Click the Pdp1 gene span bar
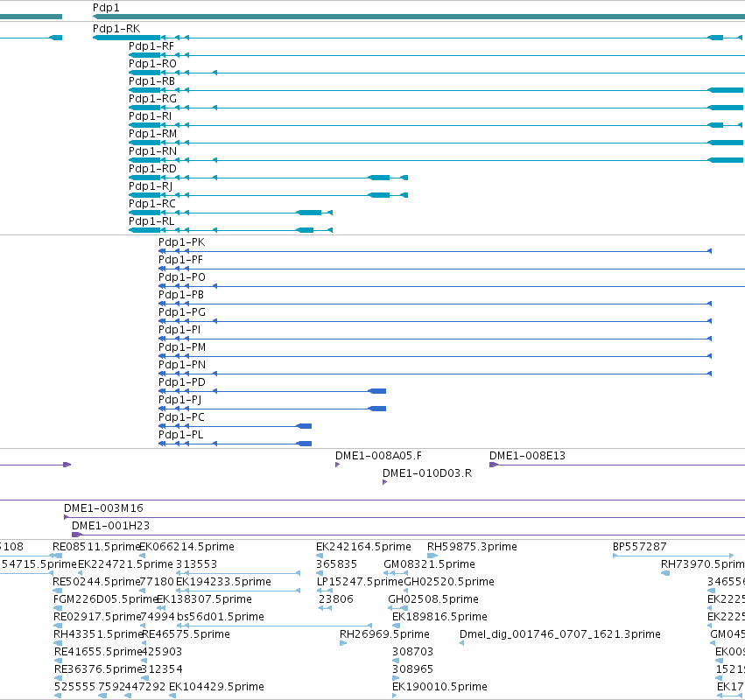Image resolution: width=745 pixels, height=700 pixels. pyautogui.click(x=418, y=17)
